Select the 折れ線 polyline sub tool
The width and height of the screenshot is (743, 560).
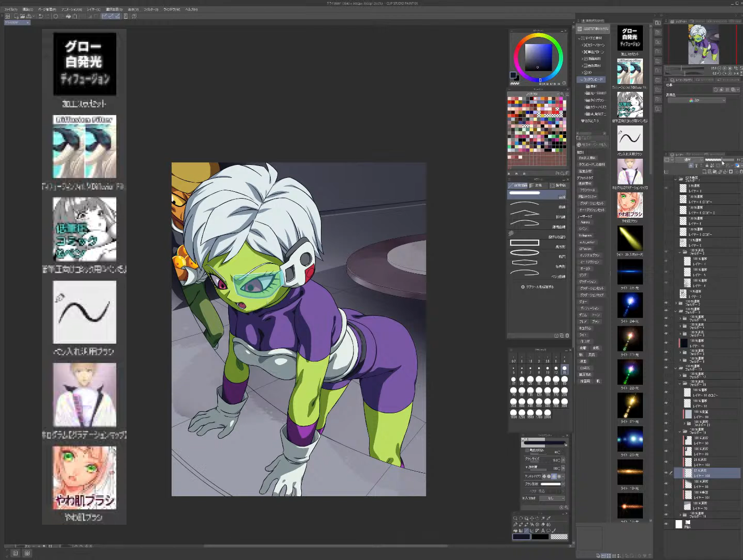point(537,216)
